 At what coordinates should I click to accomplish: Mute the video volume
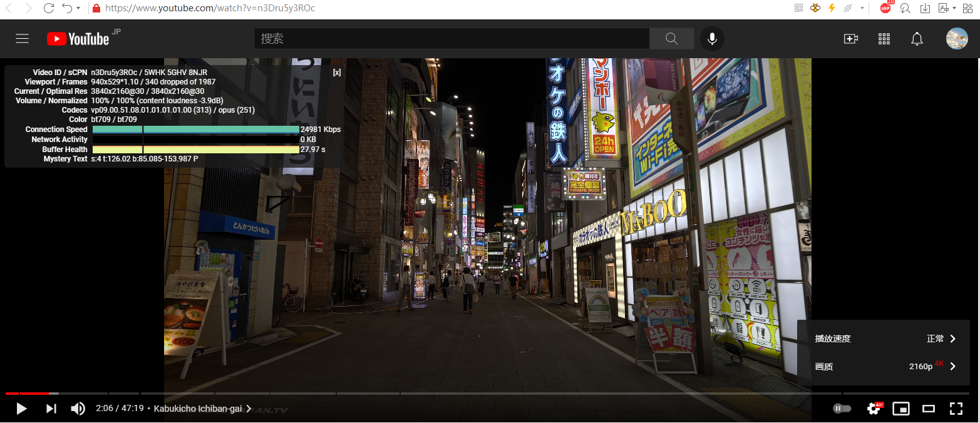point(78,409)
